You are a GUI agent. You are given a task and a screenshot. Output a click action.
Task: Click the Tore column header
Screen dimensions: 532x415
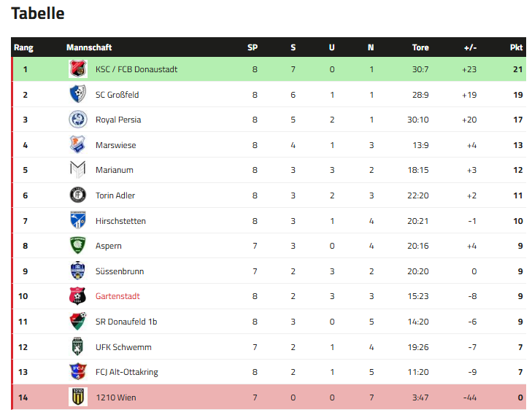[420, 47]
